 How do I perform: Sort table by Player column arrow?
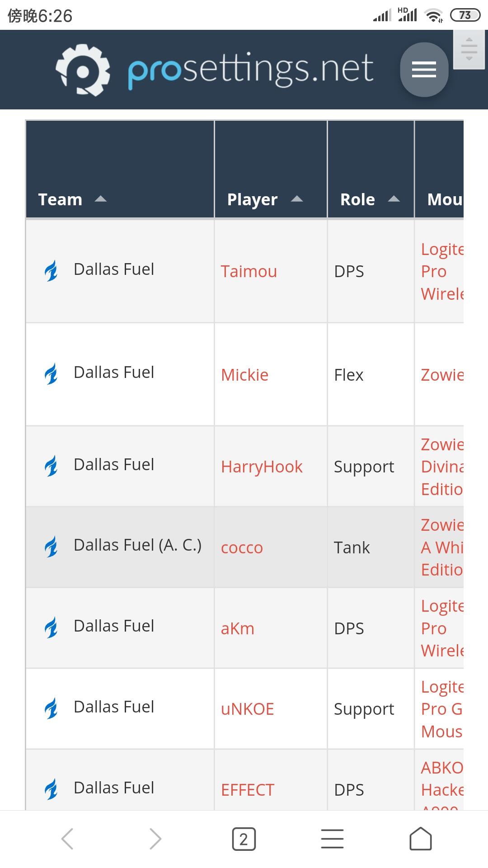[297, 199]
